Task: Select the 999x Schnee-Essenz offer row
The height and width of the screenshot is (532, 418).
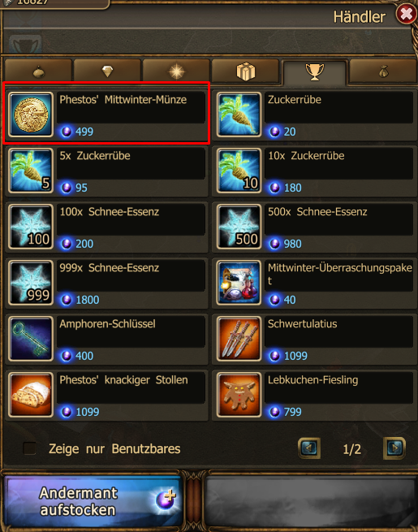Action: (107, 283)
